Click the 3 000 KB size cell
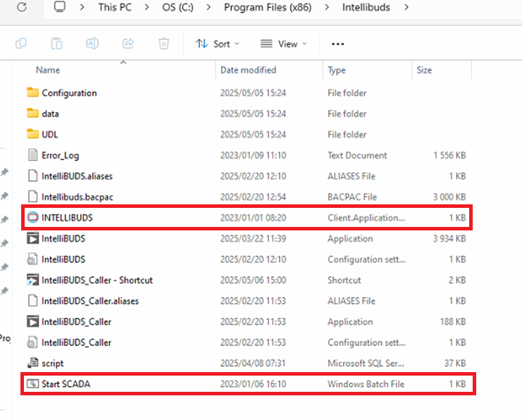Image resolution: width=522 pixels, height=420 pixels. pos(449,197)
